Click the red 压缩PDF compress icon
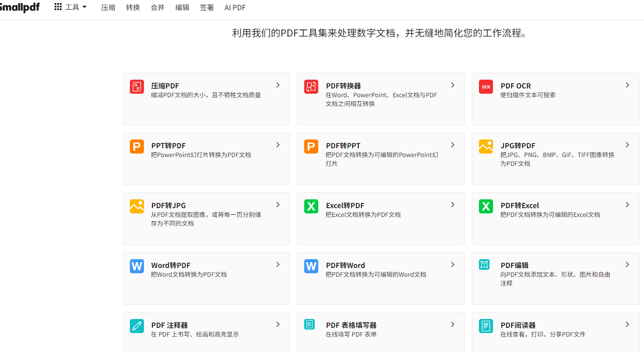Viewport: 644px width, 352px height. tap(137, 87)
